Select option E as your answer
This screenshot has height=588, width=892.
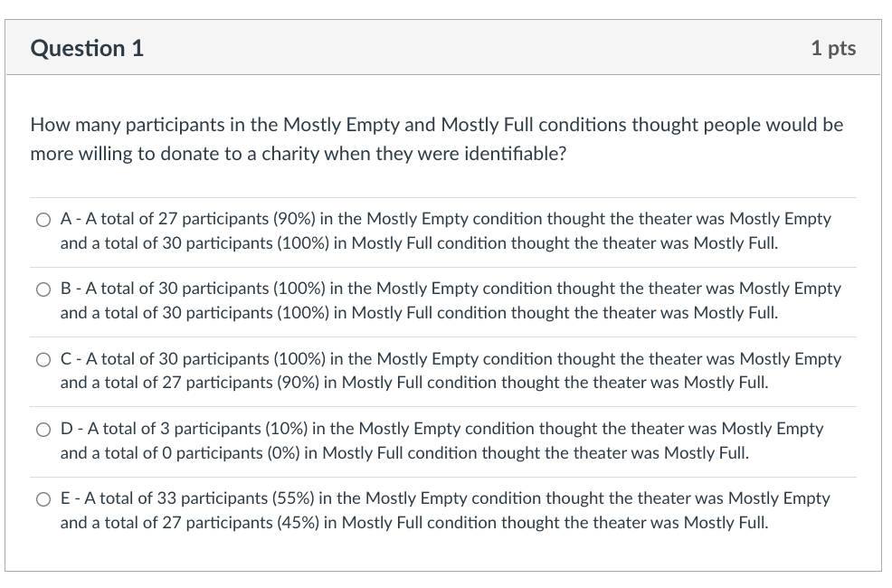coord(43,498)
